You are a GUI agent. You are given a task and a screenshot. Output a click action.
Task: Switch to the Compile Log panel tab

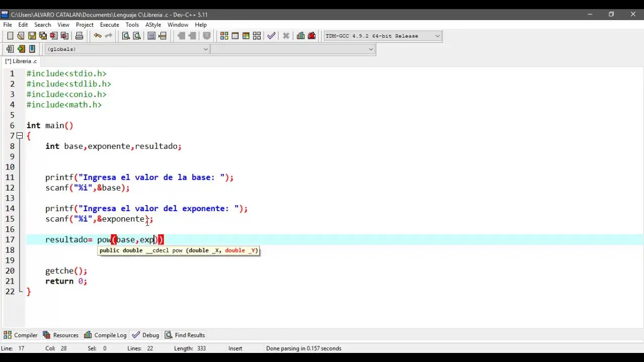(x=106, y=335)
